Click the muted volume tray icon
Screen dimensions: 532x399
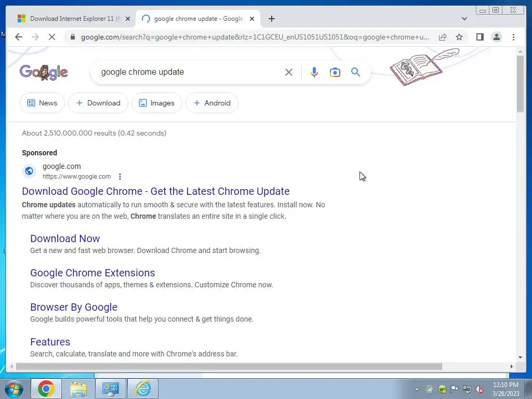(x=480, y=389)
